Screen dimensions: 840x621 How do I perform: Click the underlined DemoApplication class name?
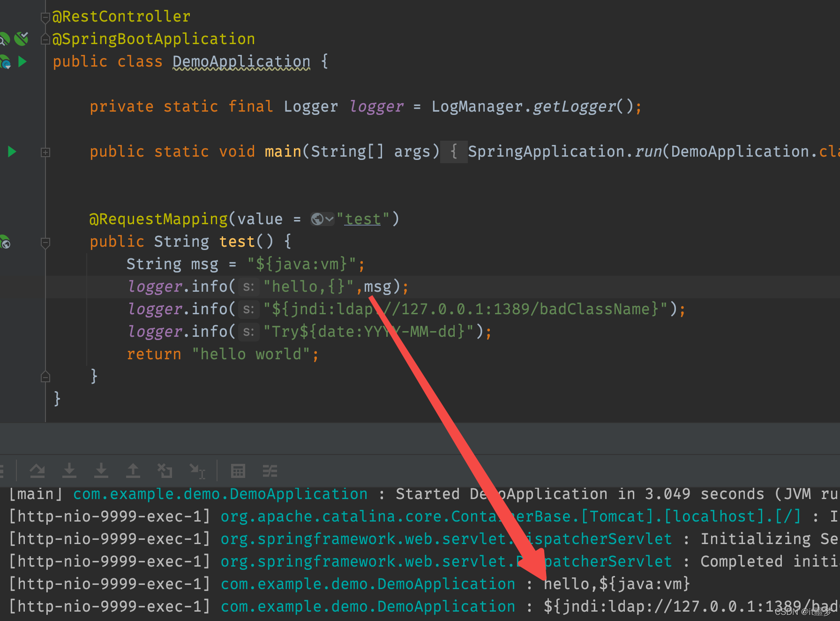click(241, 61)
